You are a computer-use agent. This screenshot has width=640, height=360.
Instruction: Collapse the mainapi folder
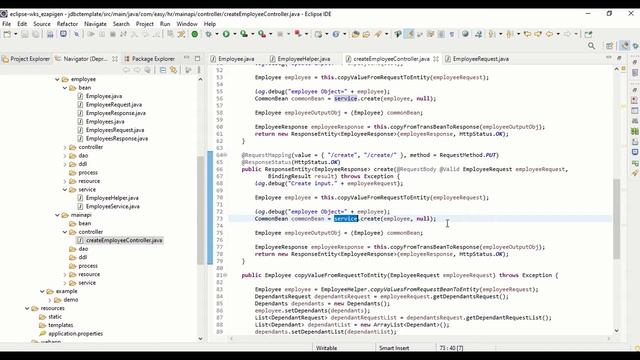pos(57,215)
